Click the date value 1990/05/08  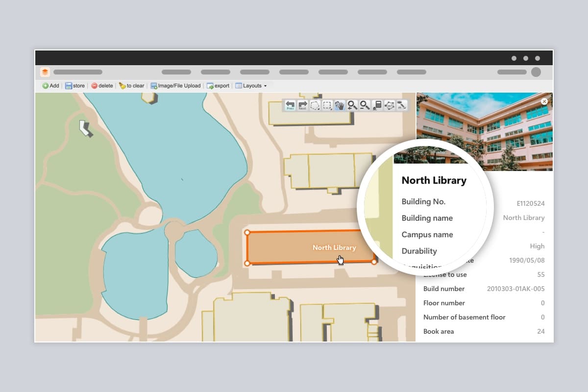527,260
